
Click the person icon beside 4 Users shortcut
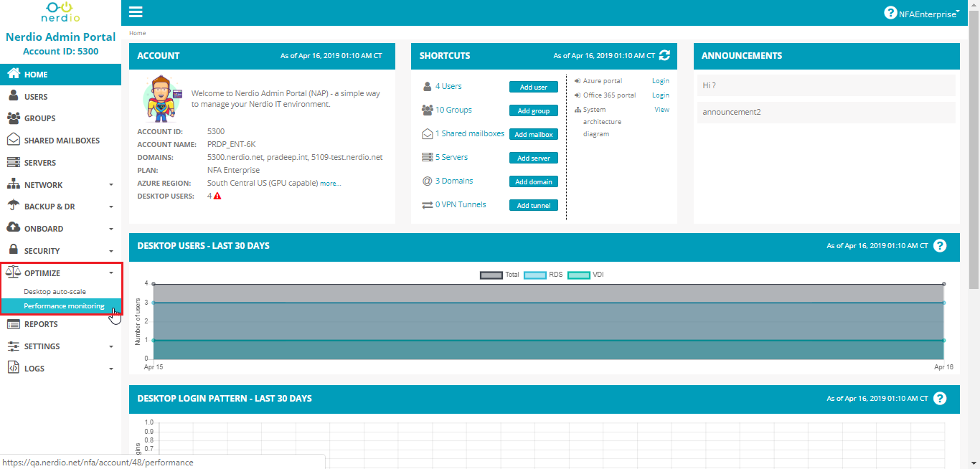click(428, 87)
